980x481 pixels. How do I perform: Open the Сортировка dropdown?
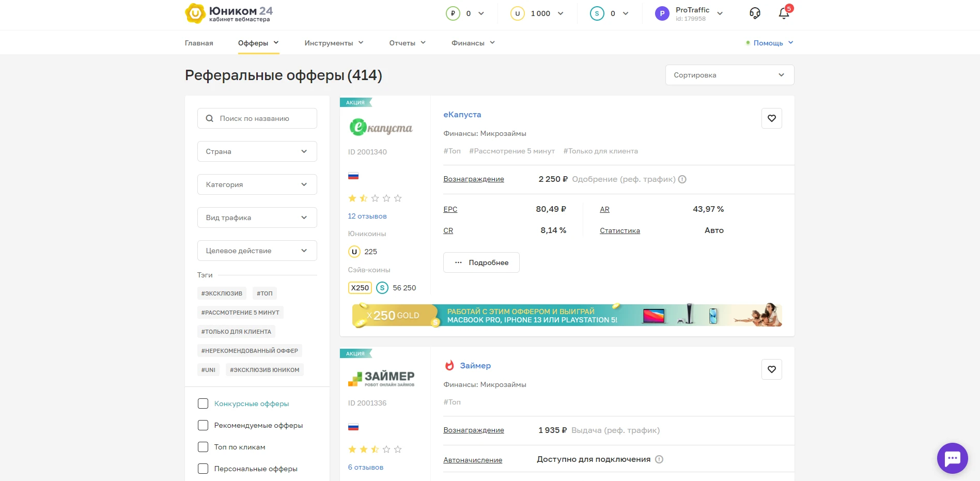point(729,75)
